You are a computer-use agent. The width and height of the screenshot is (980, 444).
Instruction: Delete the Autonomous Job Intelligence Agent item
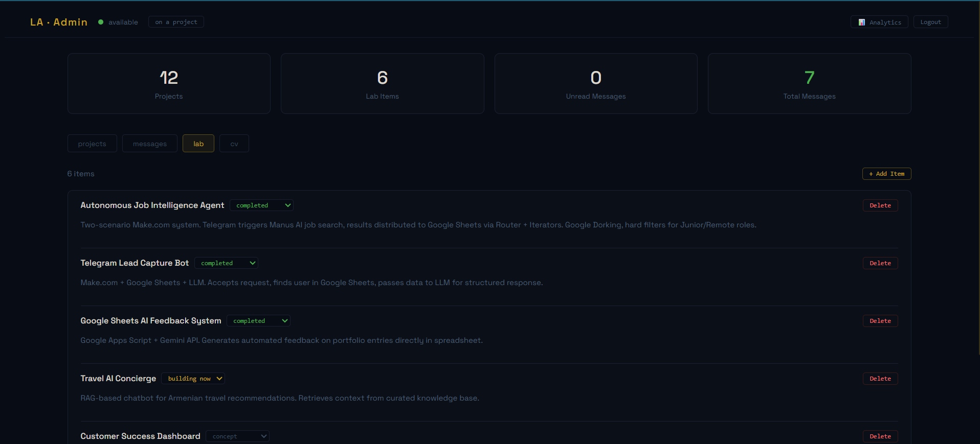tap(880, 205)
